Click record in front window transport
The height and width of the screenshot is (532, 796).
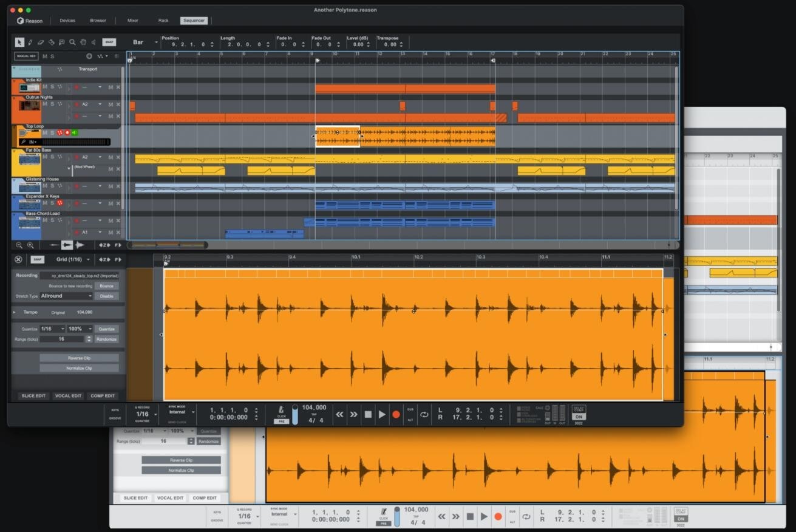[x=396, y=414]
